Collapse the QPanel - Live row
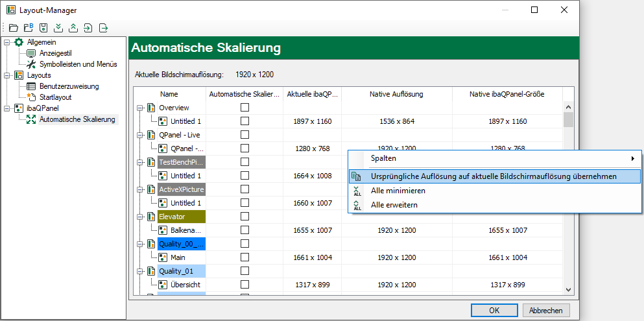 pos(140,135)
